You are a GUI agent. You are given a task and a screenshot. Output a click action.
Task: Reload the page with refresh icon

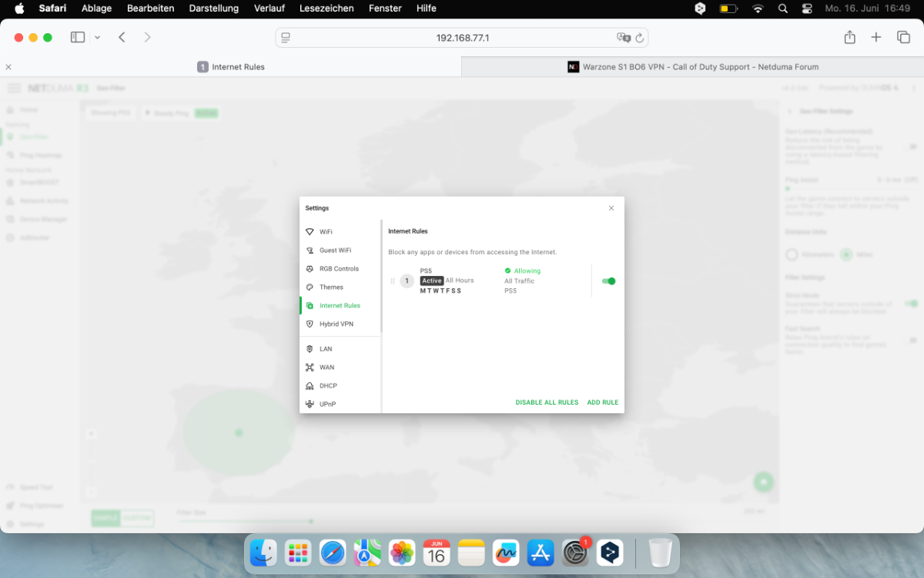click(x=639, y=38)
